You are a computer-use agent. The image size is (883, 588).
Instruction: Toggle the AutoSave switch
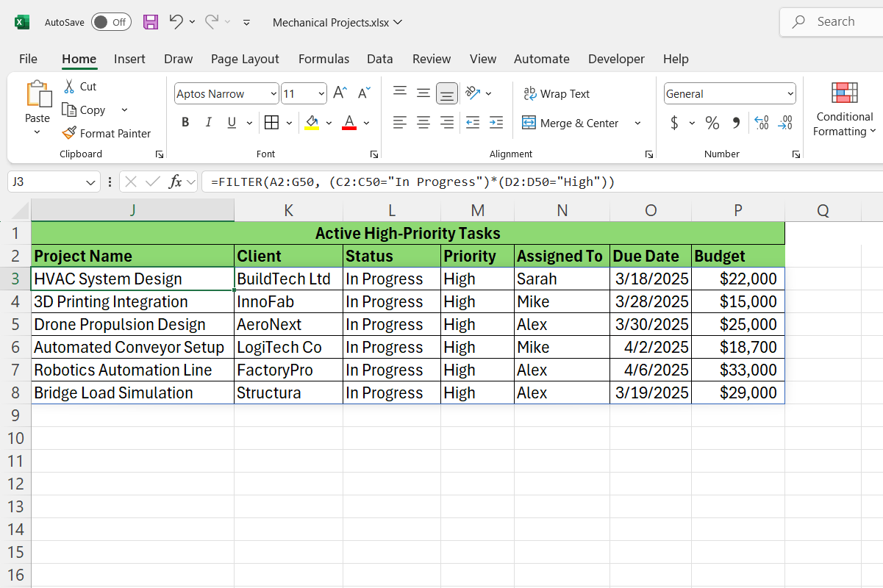[x=111, y=22]
